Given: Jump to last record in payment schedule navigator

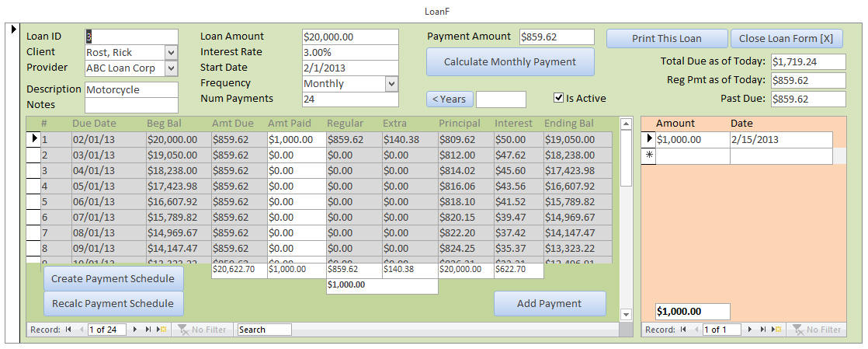Looking at the screenshot, I should pyautogui.click(x=149, y=330).
